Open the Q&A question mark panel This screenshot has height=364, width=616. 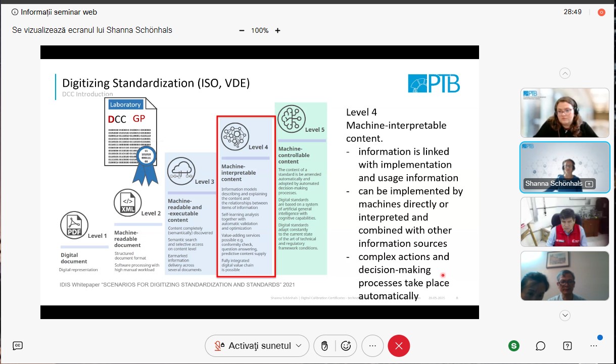[x=567, y=346]
